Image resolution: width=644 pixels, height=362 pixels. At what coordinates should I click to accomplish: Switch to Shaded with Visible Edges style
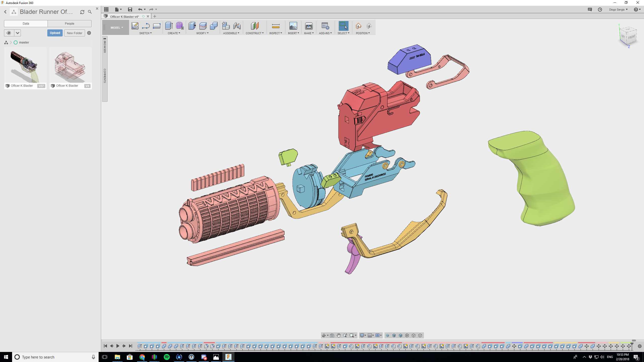point(400,335)
